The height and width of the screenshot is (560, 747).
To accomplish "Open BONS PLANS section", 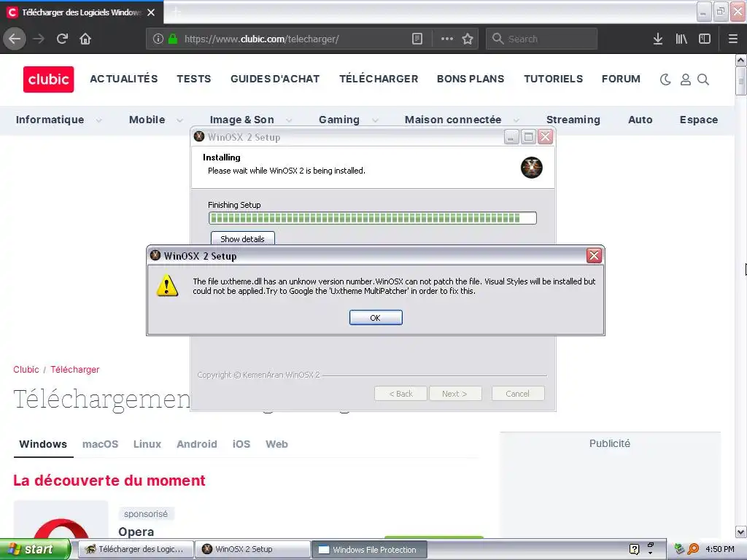I will [471, 79].
